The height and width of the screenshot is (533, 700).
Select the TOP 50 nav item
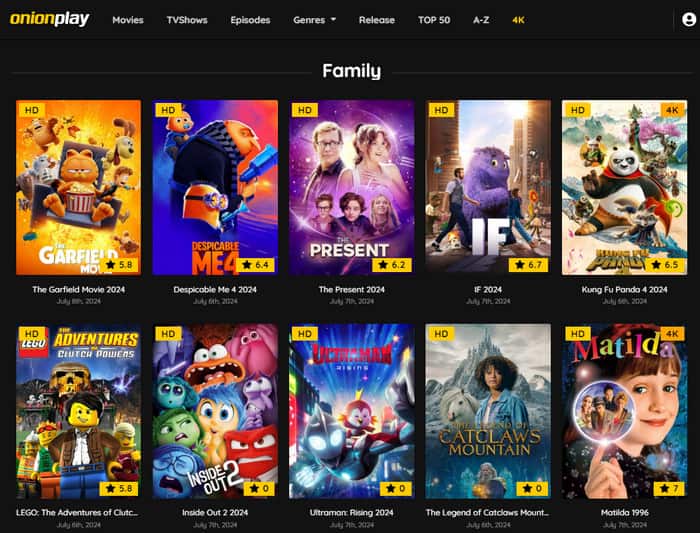click(x=434, y=20)
